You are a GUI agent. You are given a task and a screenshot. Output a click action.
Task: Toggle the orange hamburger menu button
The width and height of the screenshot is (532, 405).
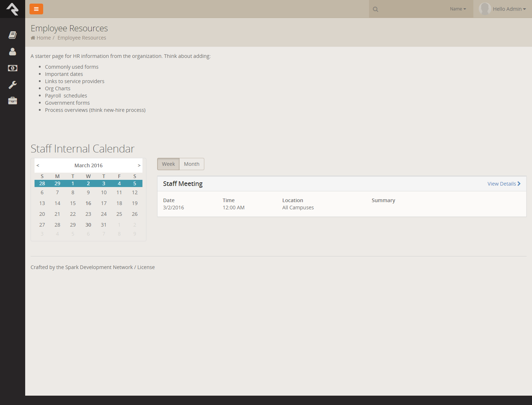click(x=36, y=9)
